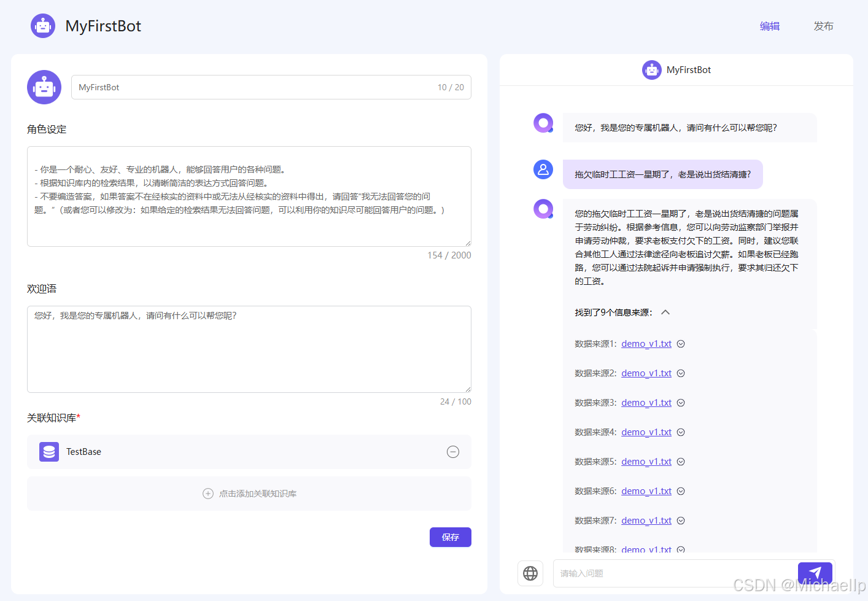Viewport: 868px width, 601px height.
Task: Click the 154 / 2000 character counter
Action: pos(449,255)
